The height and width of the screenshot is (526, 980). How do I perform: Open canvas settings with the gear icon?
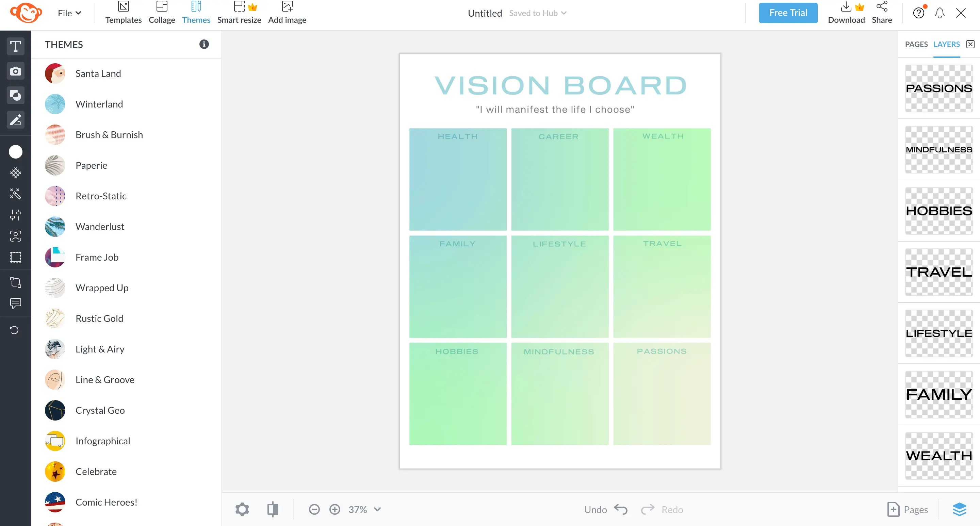coord(242,509)
